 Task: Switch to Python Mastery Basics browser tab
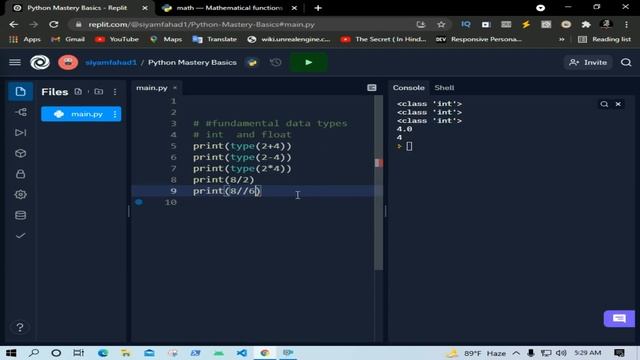78,8
